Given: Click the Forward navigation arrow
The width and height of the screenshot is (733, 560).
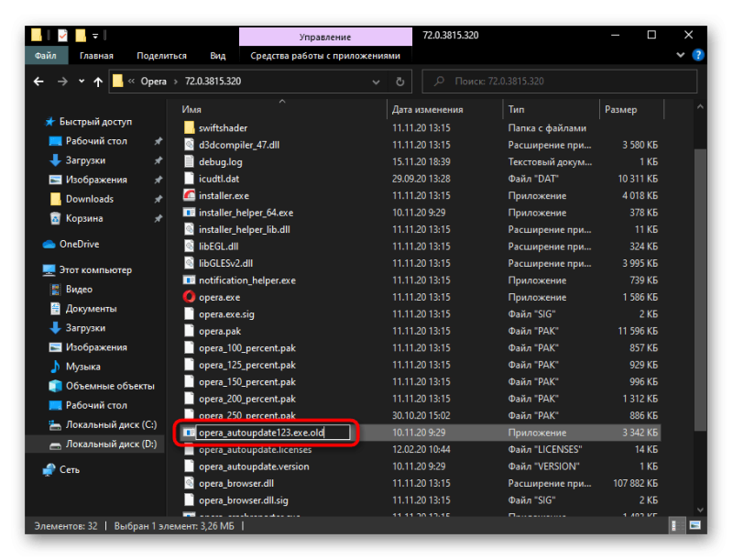Looking at the screenshot, I should [x=62, y=82].
